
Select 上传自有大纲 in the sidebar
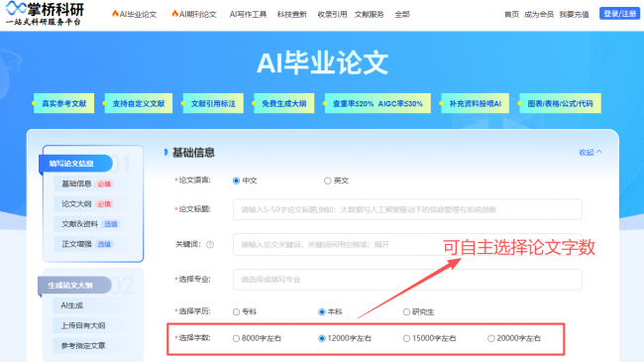83,325
